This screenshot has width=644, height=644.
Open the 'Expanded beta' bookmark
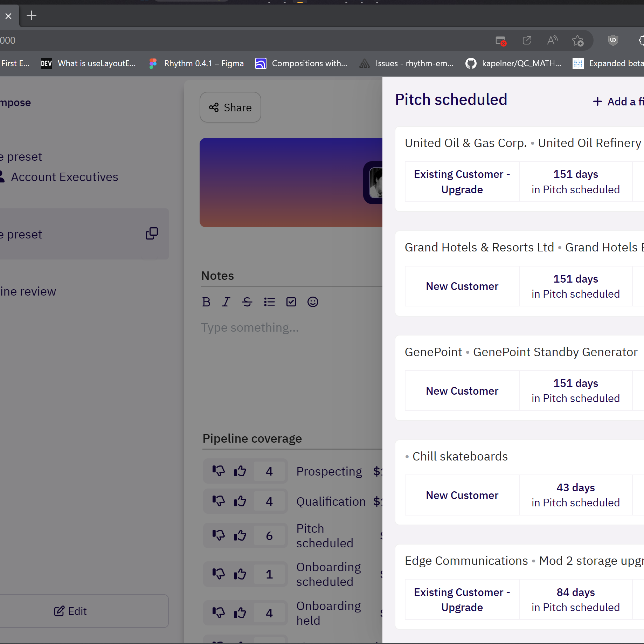click(608, 63)
